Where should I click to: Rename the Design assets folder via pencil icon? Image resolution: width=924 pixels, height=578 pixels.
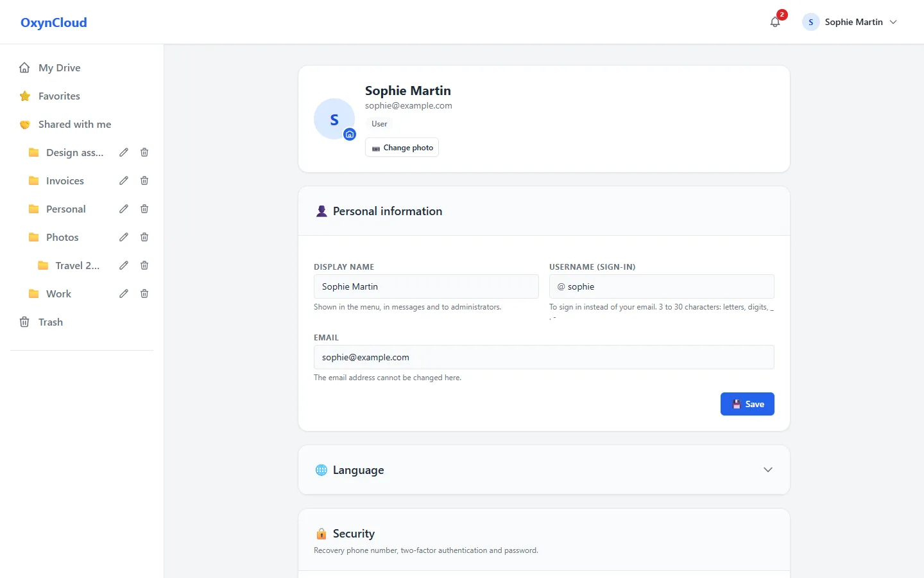(x=124, y=152)
